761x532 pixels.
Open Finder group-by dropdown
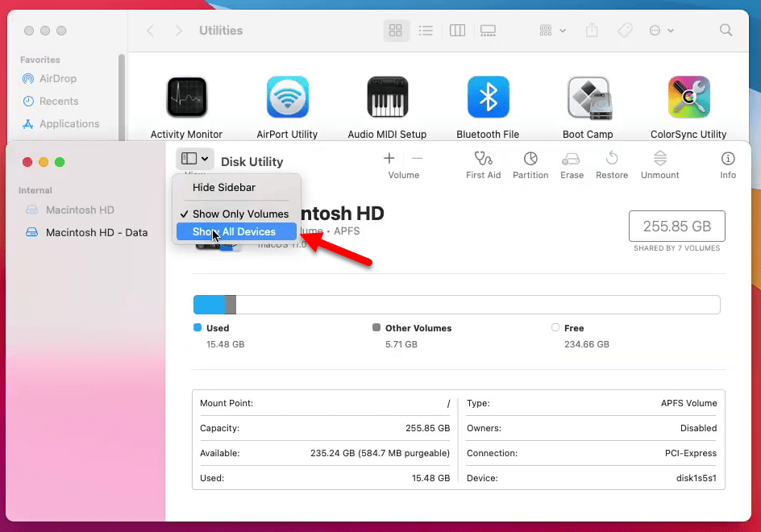(x=552, y=31)
